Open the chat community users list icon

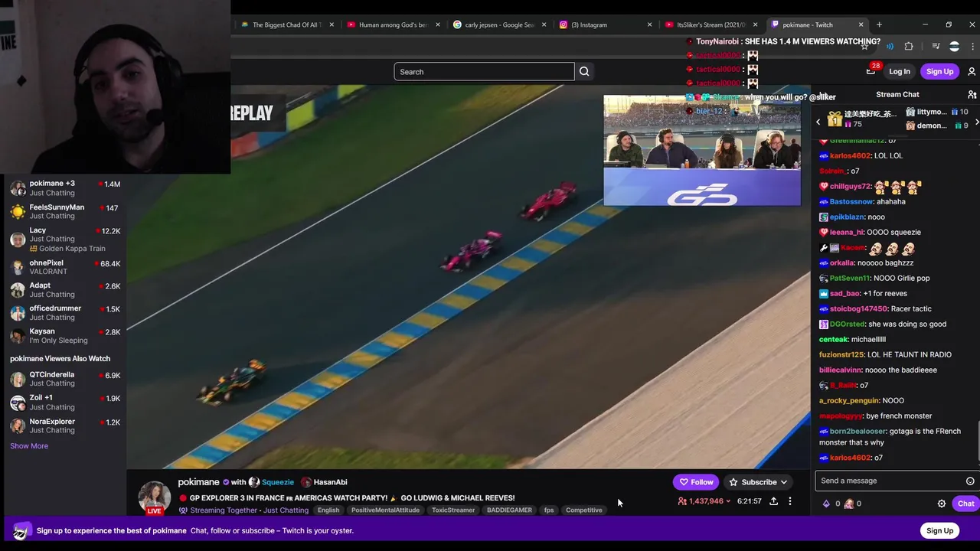972,95
